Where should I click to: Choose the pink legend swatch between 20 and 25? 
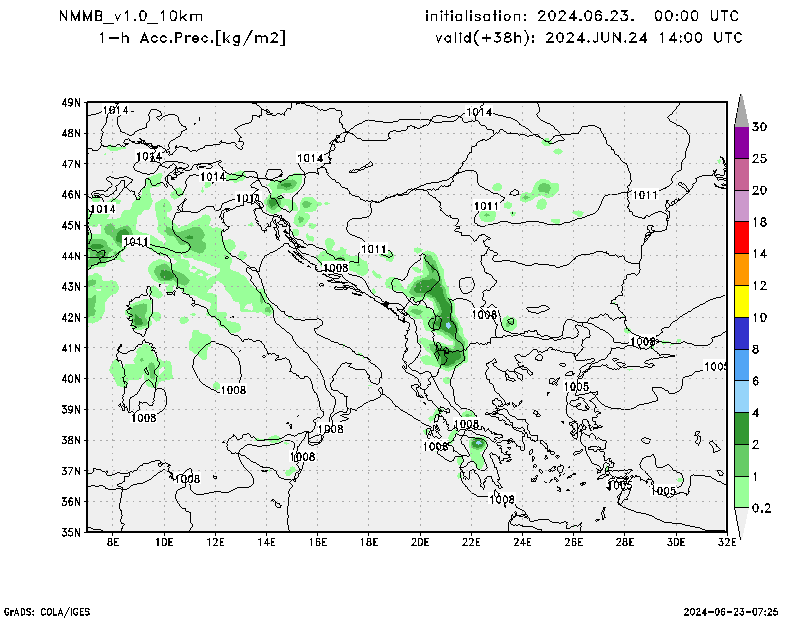tap(741, 175)
